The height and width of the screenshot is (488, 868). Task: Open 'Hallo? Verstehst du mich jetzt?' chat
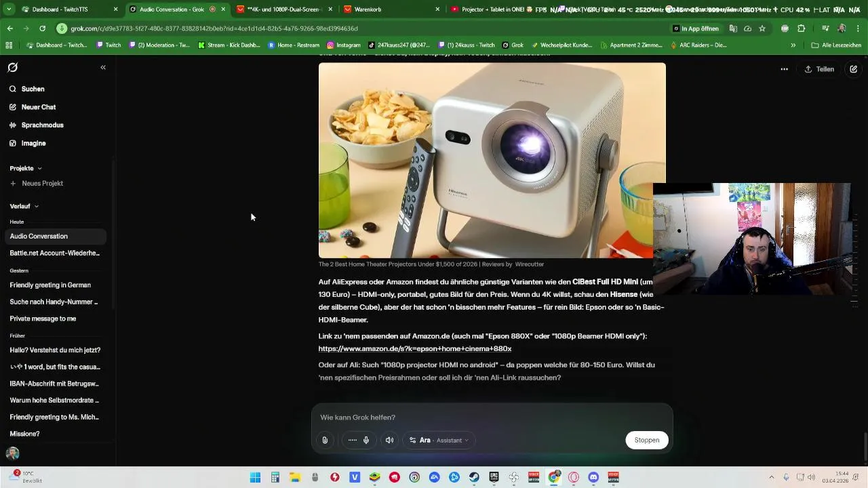click(x=55, y=350)
